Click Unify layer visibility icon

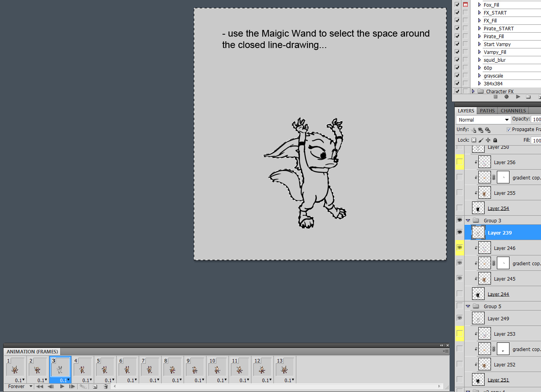(x=481, y=130)
